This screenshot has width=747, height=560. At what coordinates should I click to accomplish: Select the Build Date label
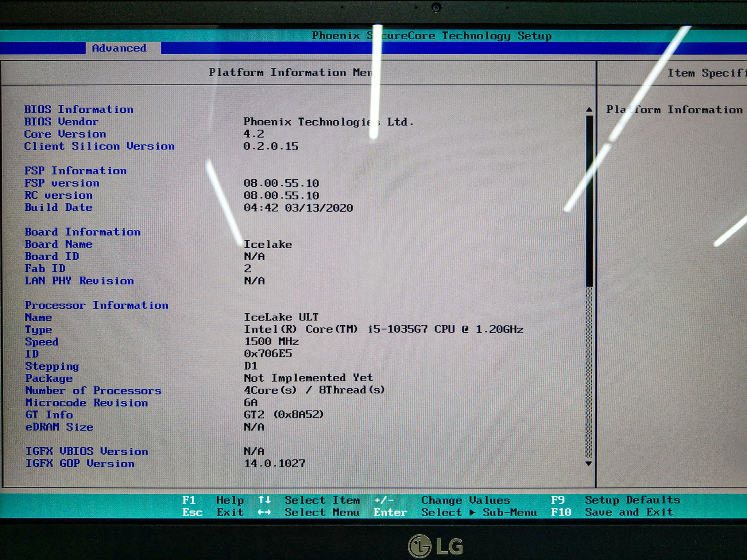(x=58, y=207)
